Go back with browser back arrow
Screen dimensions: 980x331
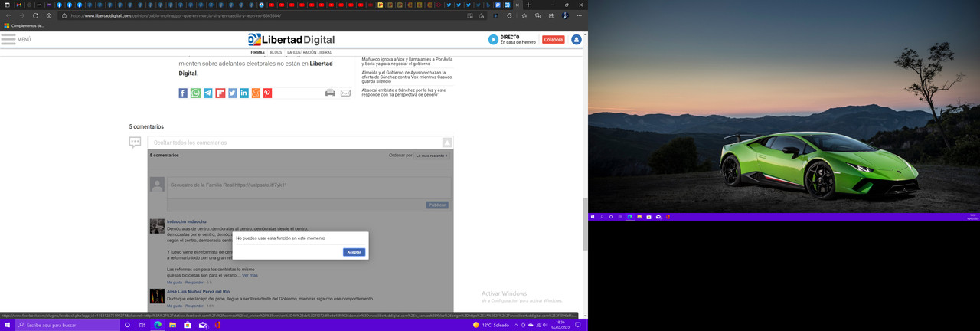(x=8, y=15)
